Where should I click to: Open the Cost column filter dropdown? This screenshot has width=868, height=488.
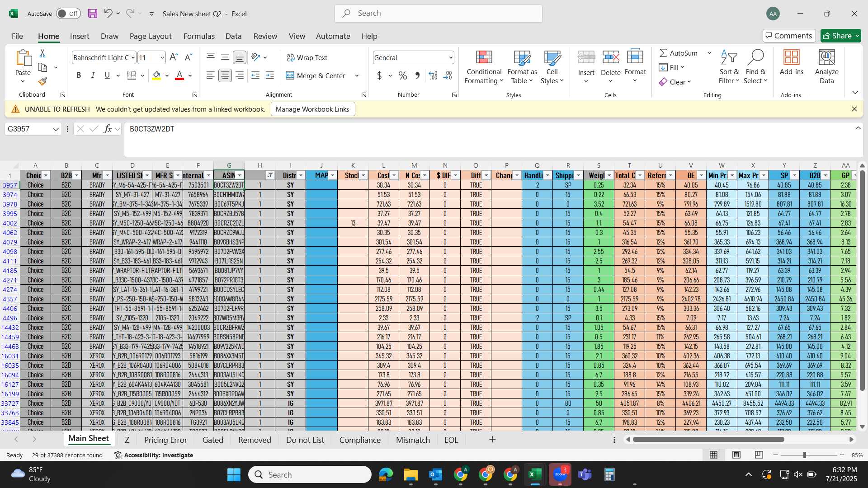pyautogui.click(x=394, y=175)
